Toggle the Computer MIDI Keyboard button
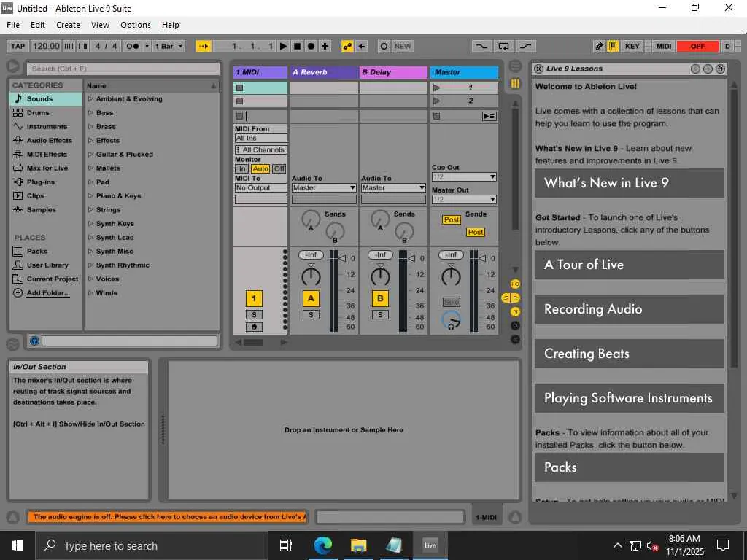This screenshot has height=560, width=747. pyautogui.click(x=613, y=46)
